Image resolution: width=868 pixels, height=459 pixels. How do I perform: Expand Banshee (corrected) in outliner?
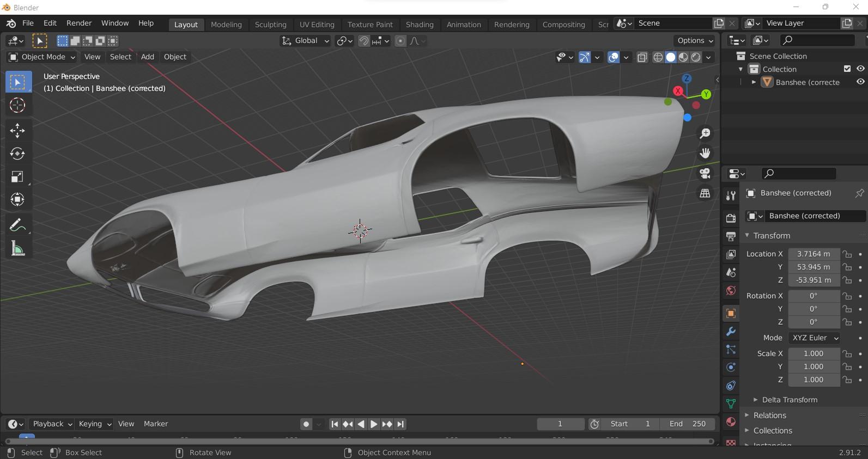click(754, 82)
